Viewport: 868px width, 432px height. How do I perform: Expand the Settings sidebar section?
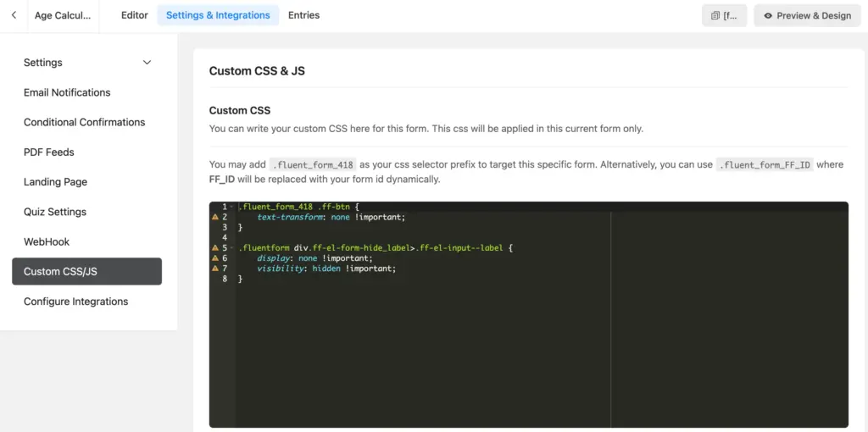coord(147,63)
